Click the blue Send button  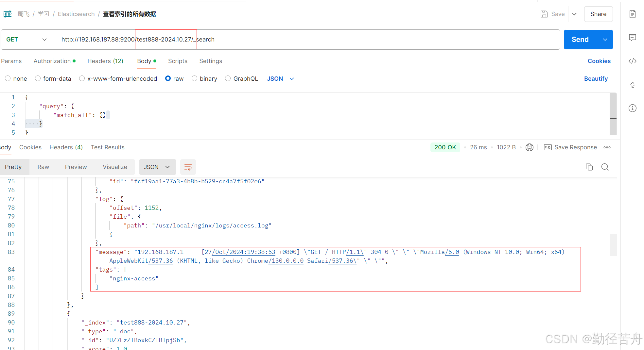tap(580, 40)
